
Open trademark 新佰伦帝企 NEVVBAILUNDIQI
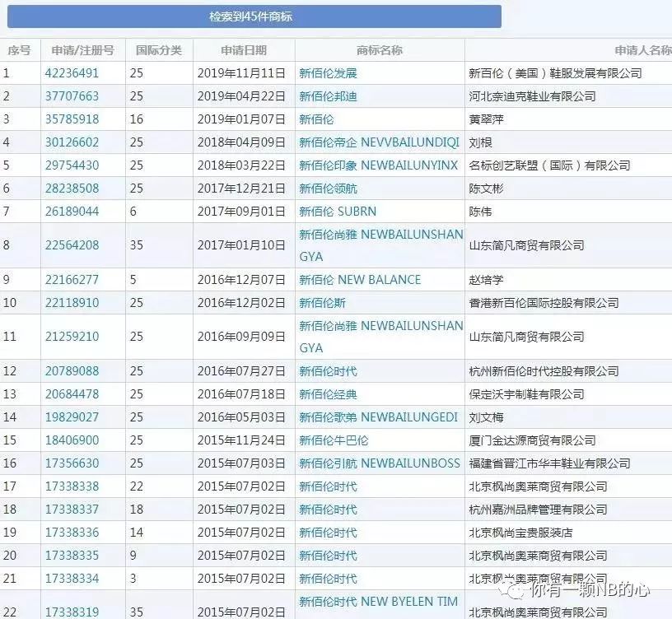(379, 142)
